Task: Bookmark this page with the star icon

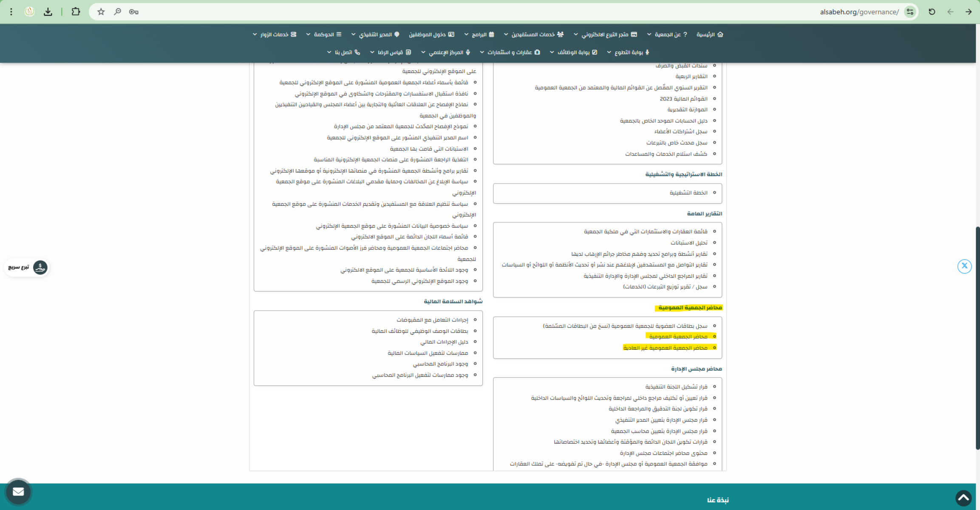Action: click(101, 12)
